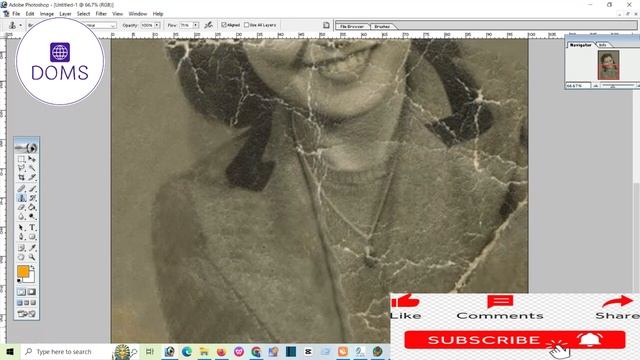The height and width of the screenshot is (360, 640).
Task: Click the white background color swatch
Action: pos(31,279)
